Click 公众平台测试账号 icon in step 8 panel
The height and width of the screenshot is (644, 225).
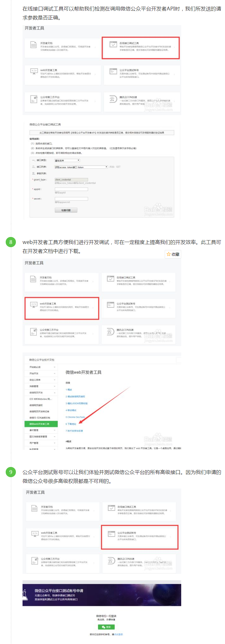110,305
